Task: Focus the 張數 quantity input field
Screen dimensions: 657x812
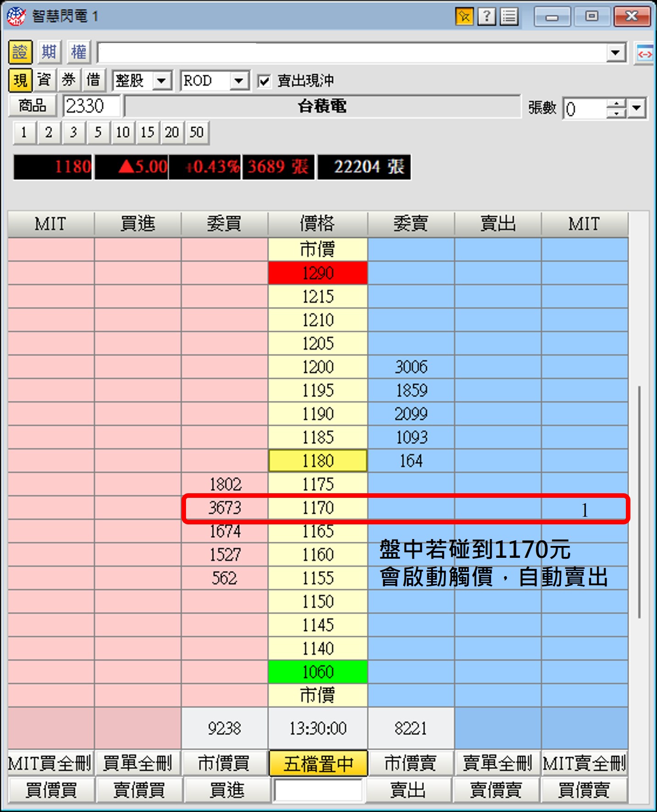Action: tap(585, 109)
